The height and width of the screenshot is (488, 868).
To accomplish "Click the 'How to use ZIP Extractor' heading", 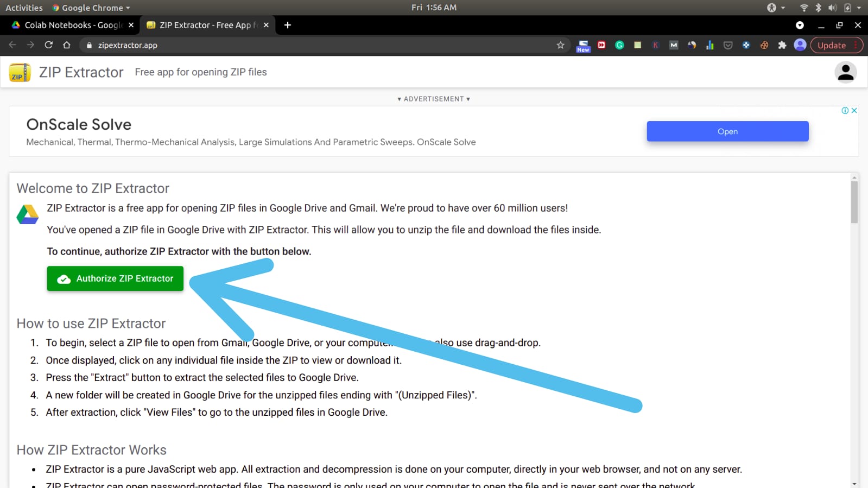I will (x=91, y=324).
